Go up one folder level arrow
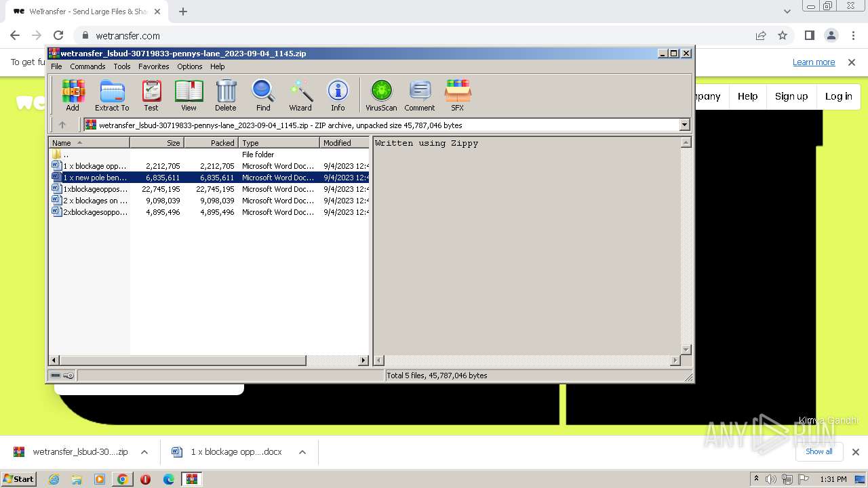868x488 pixels. tap(62, 125)
